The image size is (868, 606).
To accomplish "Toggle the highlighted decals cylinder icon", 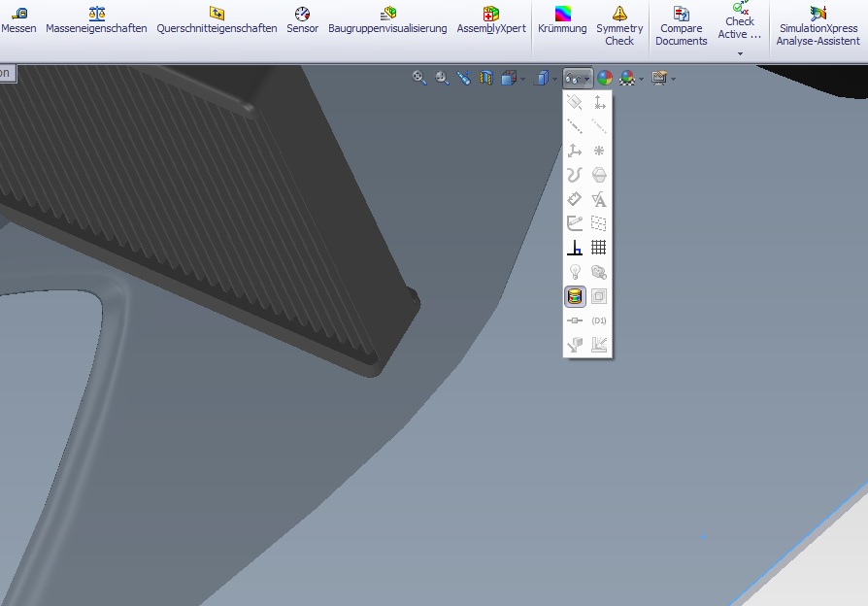I will (575, 296).
